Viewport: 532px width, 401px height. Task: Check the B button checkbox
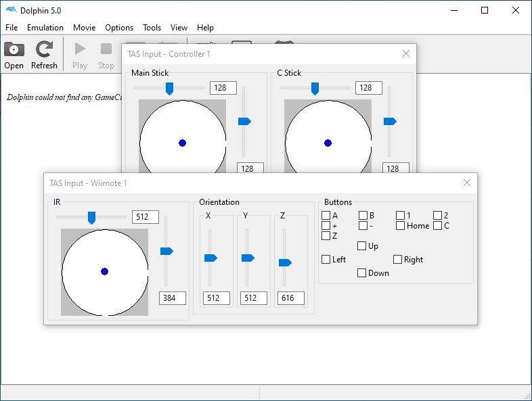363,215
